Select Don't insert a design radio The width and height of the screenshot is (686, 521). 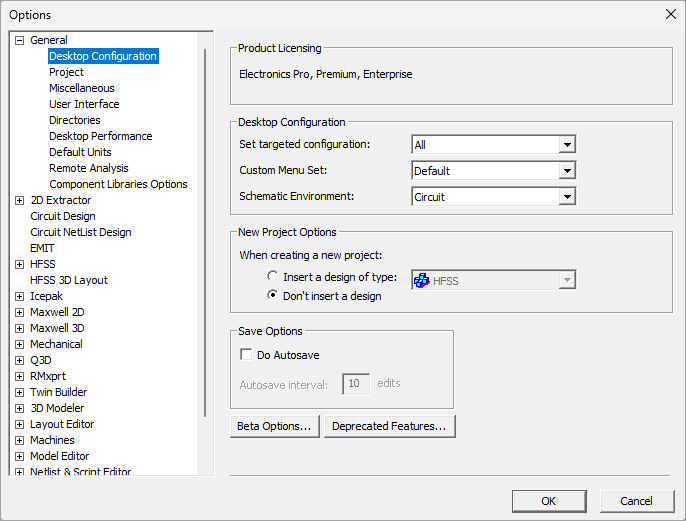[273, 295]
